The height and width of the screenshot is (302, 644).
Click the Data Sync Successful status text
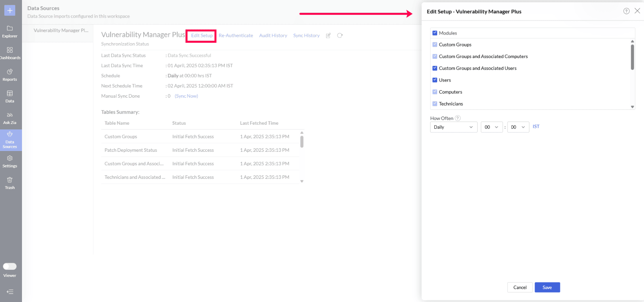(189, 56)
